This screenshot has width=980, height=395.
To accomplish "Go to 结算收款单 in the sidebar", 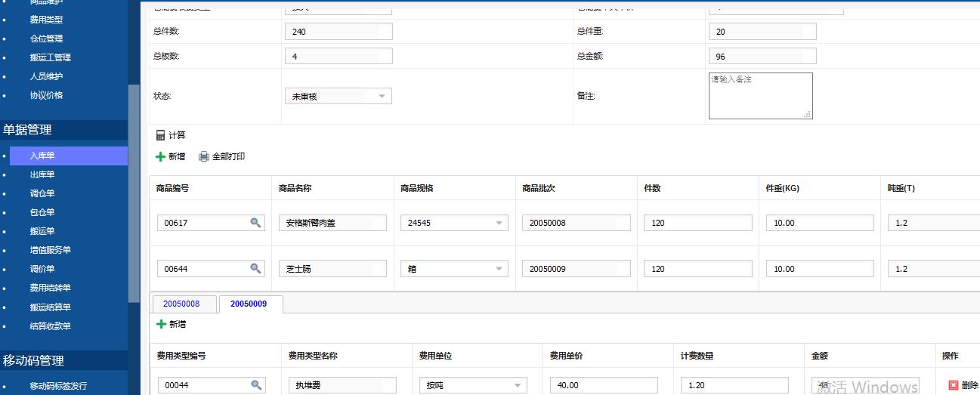I will [50, 326].
